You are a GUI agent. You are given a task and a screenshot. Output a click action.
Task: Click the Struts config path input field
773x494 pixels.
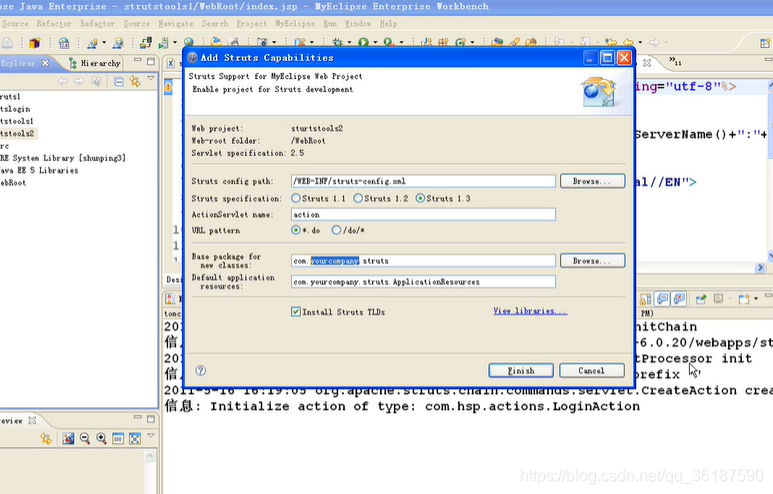coord(423,181)
